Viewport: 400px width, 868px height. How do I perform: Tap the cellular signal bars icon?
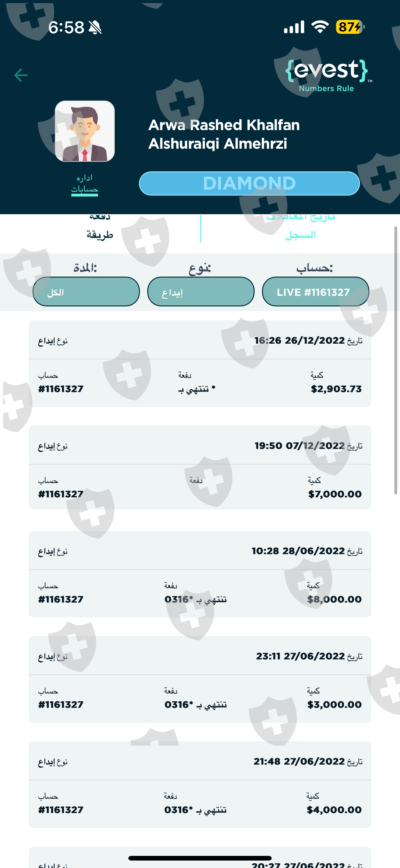(x=294, y=27)
